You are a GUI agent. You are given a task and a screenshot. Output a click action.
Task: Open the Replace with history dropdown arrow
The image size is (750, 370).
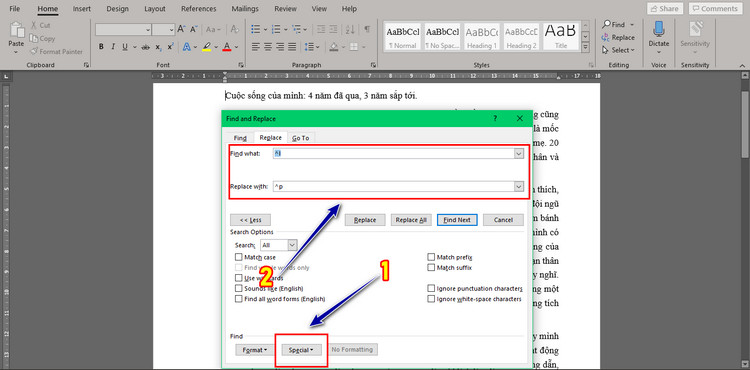pyautogui.click(x=519, y=186)
